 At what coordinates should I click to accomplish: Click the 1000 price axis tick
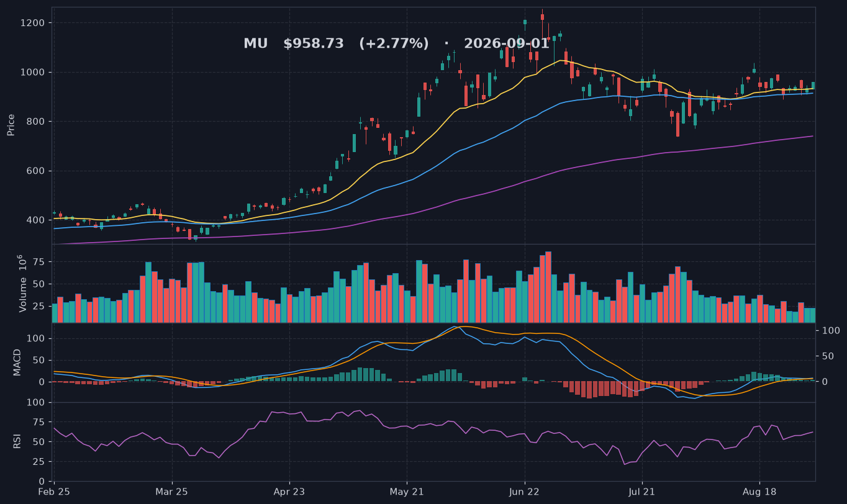click(32, 72)
